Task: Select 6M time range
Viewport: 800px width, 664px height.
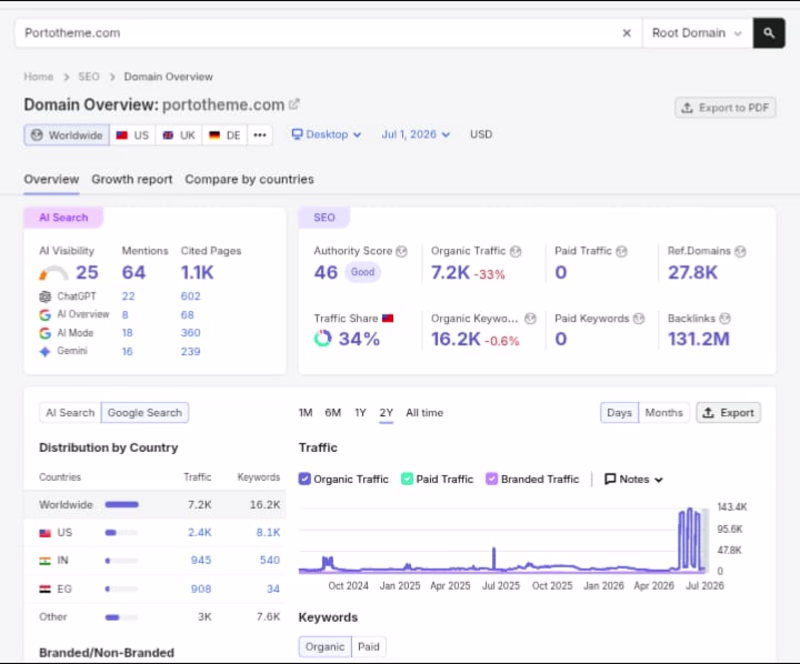Action: (333, 412)
